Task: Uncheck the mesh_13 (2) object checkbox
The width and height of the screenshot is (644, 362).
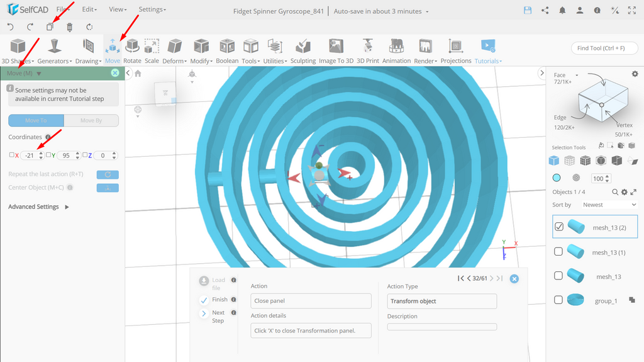Action: point(559,226)
